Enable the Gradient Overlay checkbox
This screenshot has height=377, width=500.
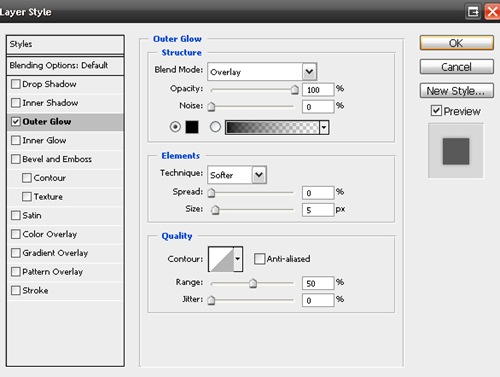coord(16,253)
